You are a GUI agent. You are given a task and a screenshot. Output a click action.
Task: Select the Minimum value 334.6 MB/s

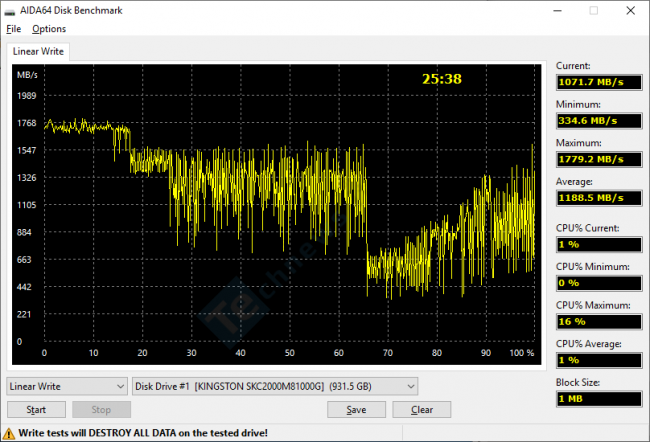click(x=599, y=121)
